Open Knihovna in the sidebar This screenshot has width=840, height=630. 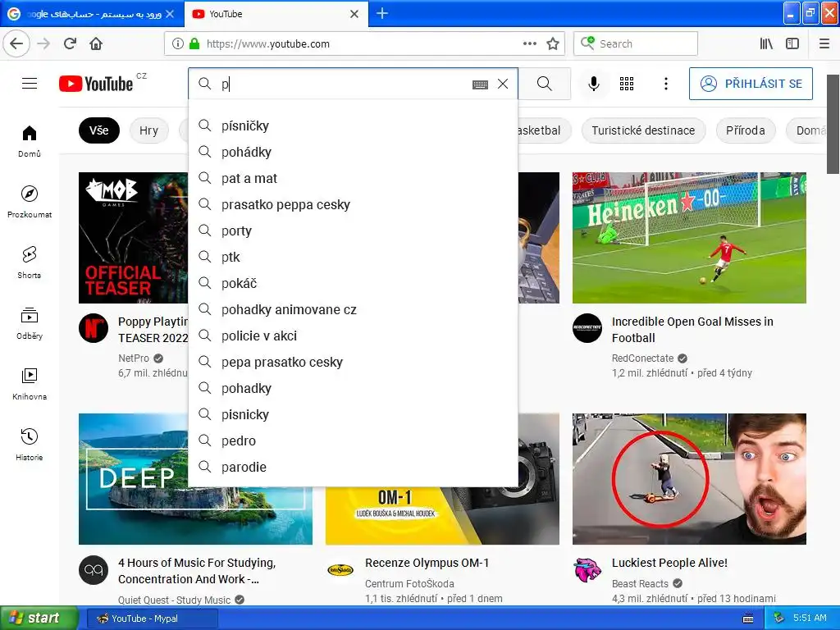(30, 384)
